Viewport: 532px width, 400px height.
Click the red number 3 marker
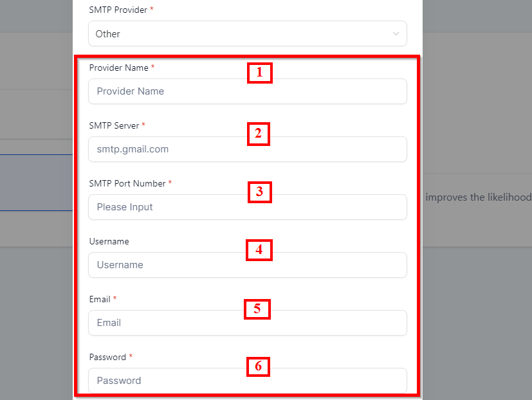click(259, 192)
